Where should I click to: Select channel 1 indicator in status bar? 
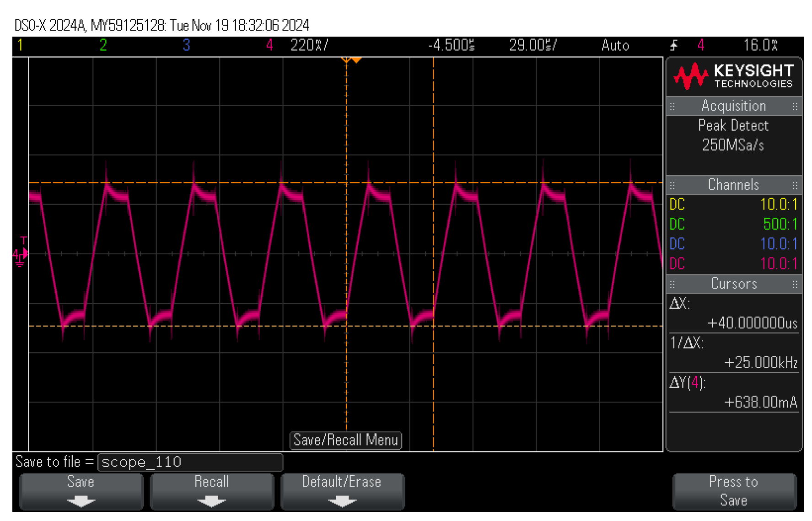[20, 45]
